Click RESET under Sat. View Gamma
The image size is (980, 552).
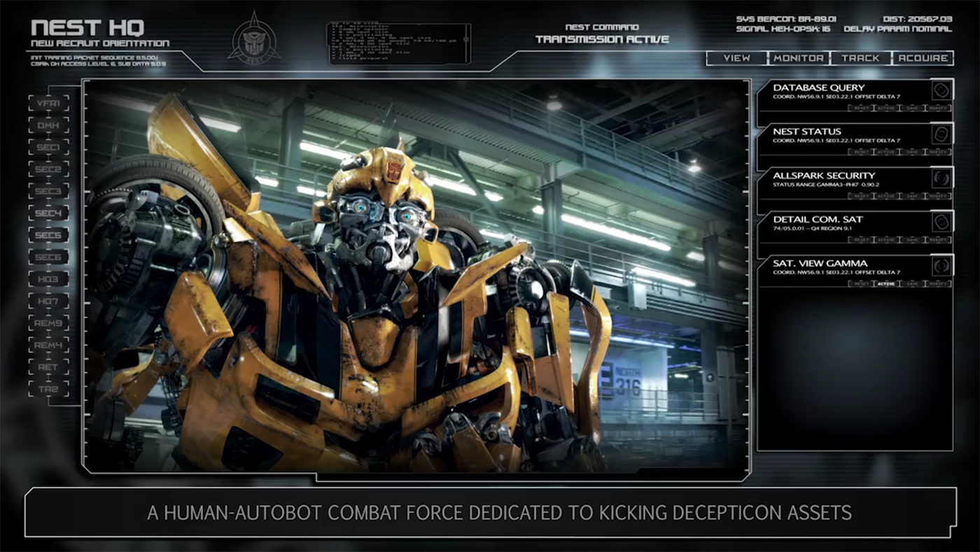coord(861,284)
